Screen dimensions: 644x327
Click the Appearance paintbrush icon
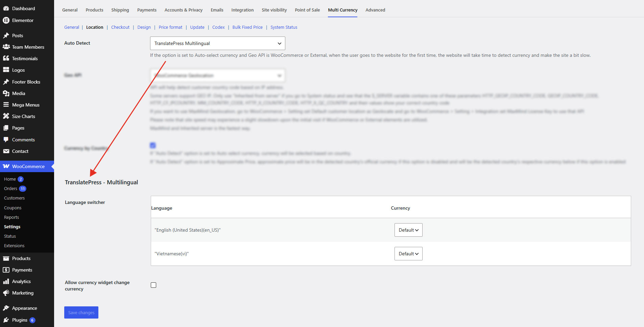[6, 308]
